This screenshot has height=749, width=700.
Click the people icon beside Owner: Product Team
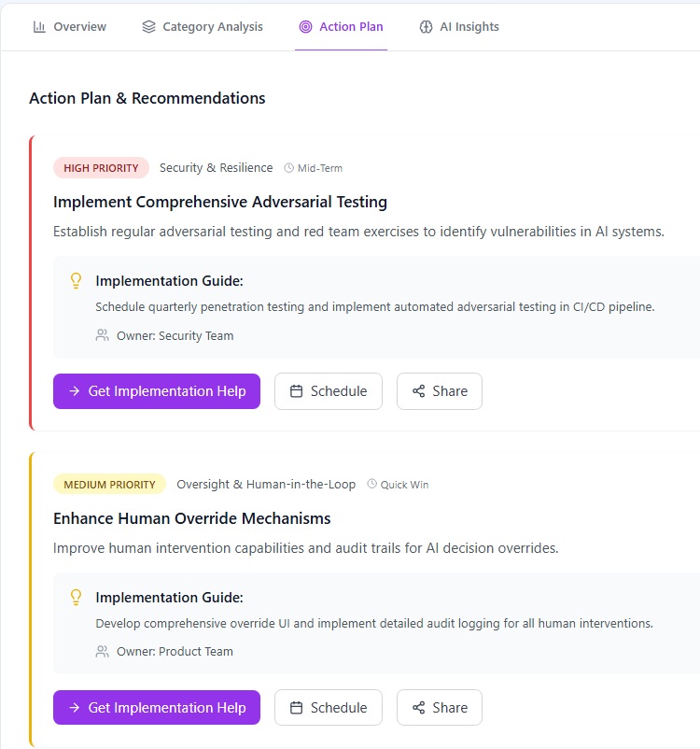(102, 652)
